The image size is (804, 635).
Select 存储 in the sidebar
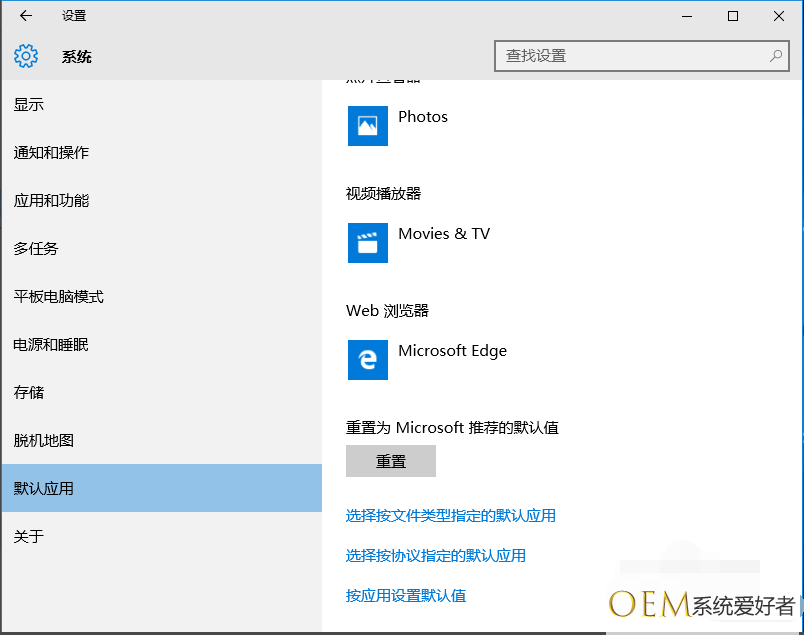point(29,393)
